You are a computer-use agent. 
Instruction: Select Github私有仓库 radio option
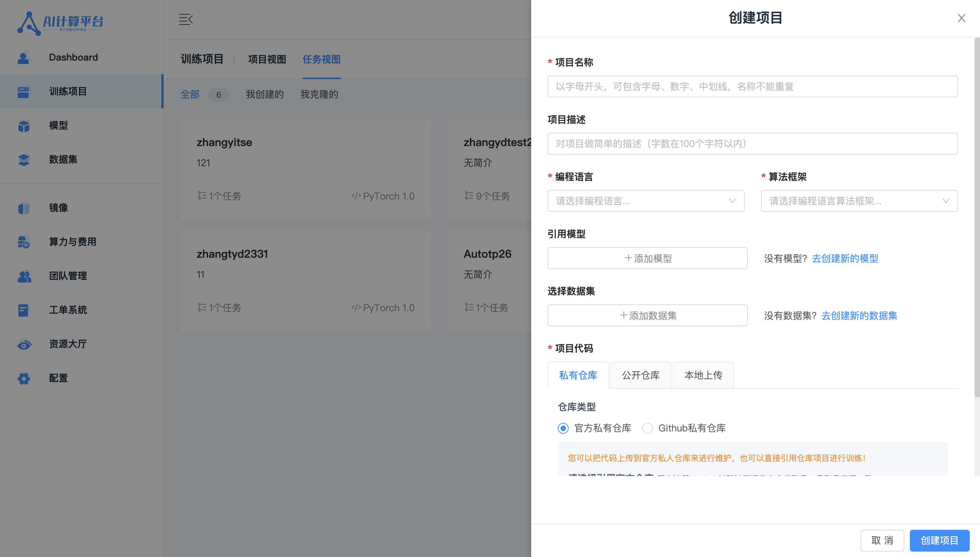coord(647,428)
